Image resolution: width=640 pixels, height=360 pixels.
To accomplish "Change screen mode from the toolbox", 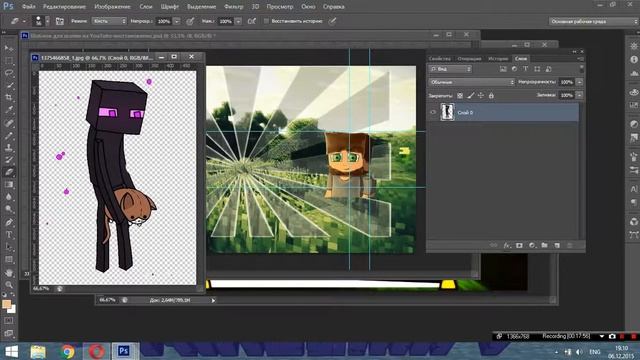I will [x=9, y=333].
